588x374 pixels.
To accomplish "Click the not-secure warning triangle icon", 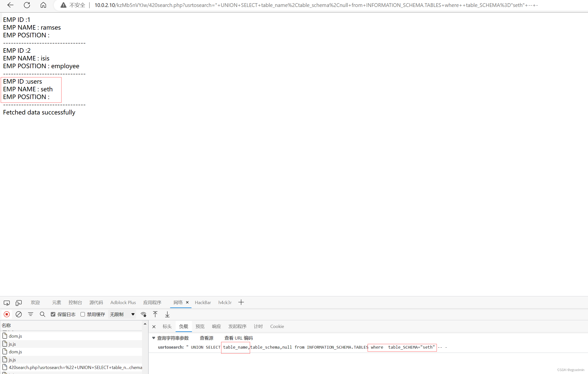I will pos(64,5).
